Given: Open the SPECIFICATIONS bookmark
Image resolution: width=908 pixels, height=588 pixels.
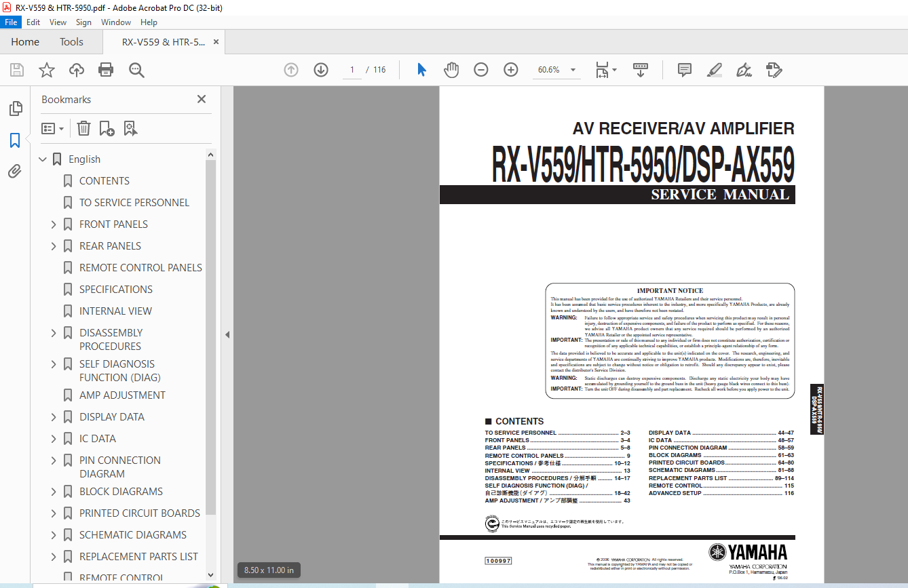Looking at the screenshot, I should coord(116,290).
